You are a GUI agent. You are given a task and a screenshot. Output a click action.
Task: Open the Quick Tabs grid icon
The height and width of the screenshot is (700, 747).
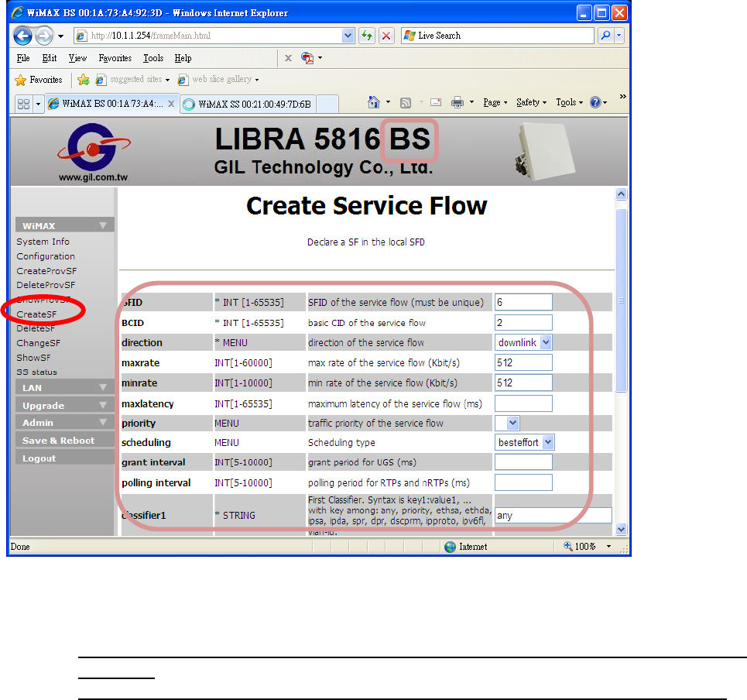[23, 104]
